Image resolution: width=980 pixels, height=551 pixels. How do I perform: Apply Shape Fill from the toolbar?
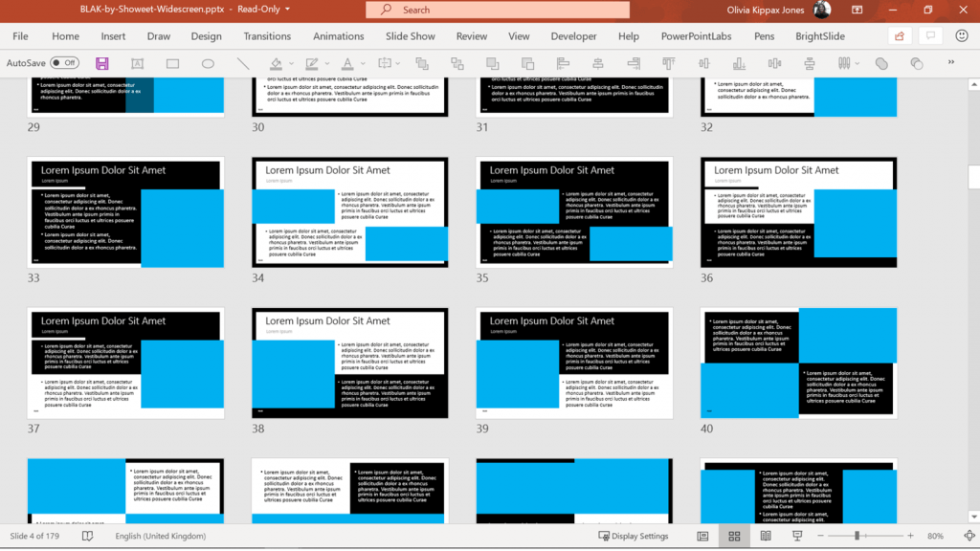[274, 62]
